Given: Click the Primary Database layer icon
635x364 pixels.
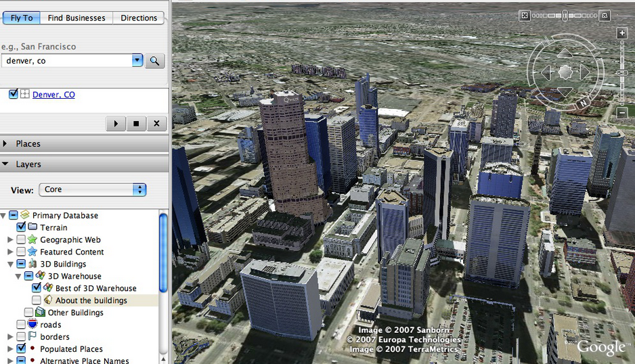Looking at the screenshot, I should 25,214.
